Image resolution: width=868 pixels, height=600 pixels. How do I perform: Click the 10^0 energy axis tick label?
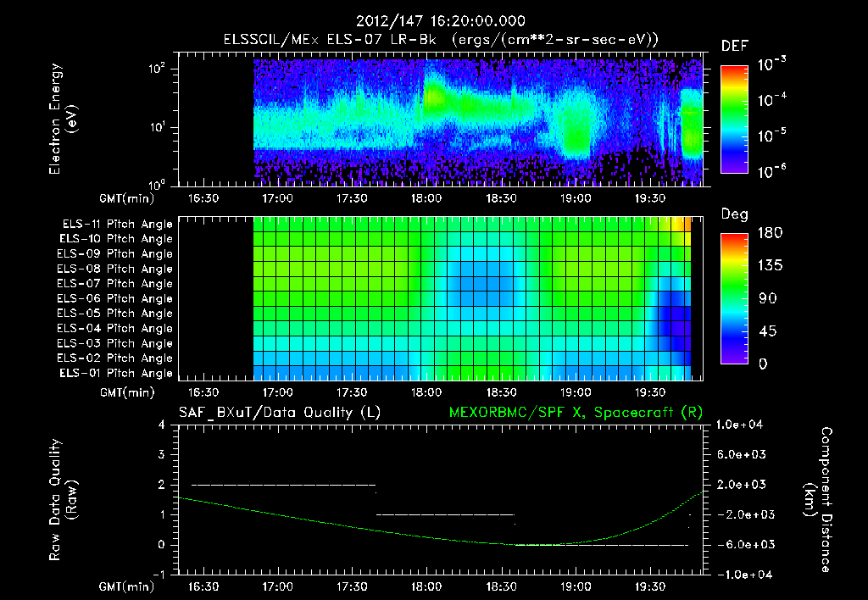[x=157, y=185]
